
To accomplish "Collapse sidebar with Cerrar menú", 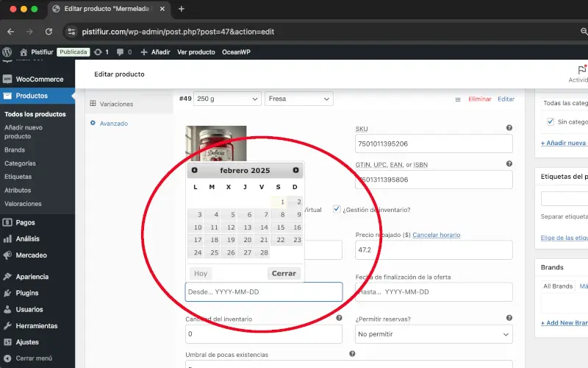I will (x=37, y=358).
